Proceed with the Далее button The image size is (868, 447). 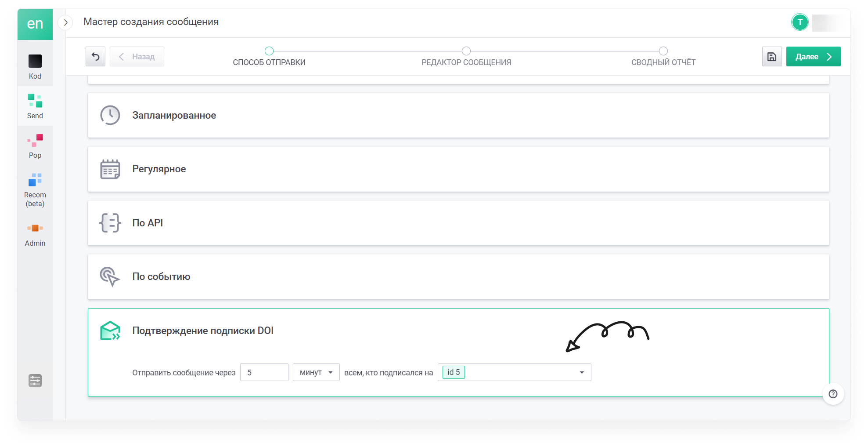pyautogui.click(x=813, y=57)
